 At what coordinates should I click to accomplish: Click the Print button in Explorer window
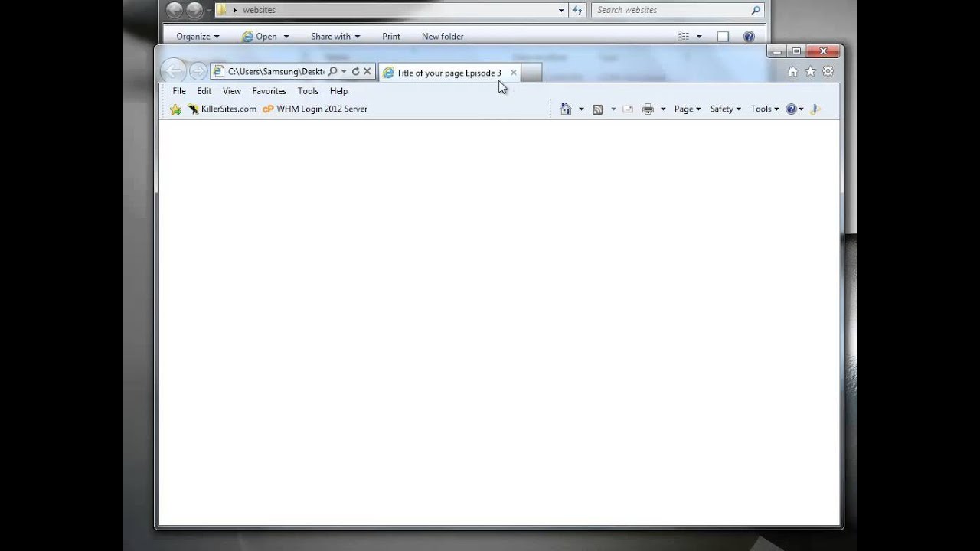pos(391,37)
